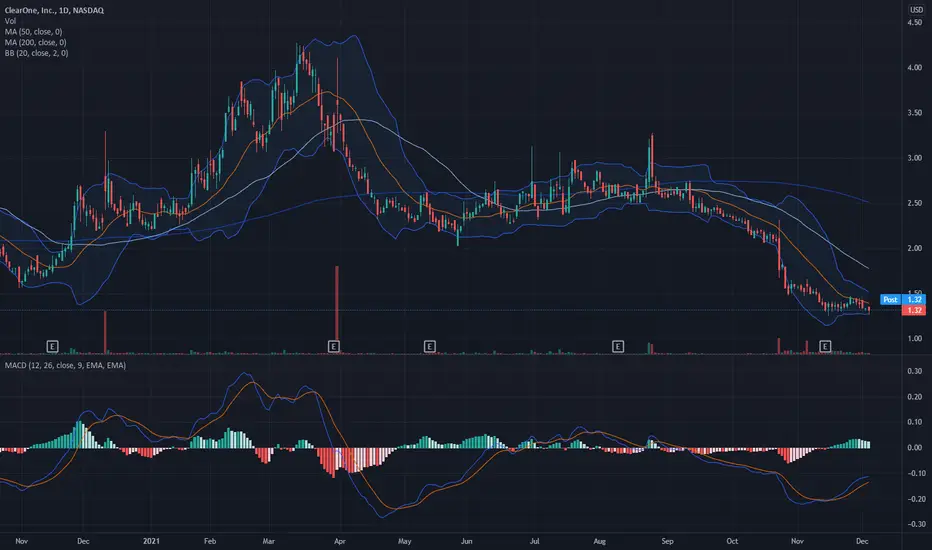
Task: Click the Vol indicator legend label
Action: point(10,21)
